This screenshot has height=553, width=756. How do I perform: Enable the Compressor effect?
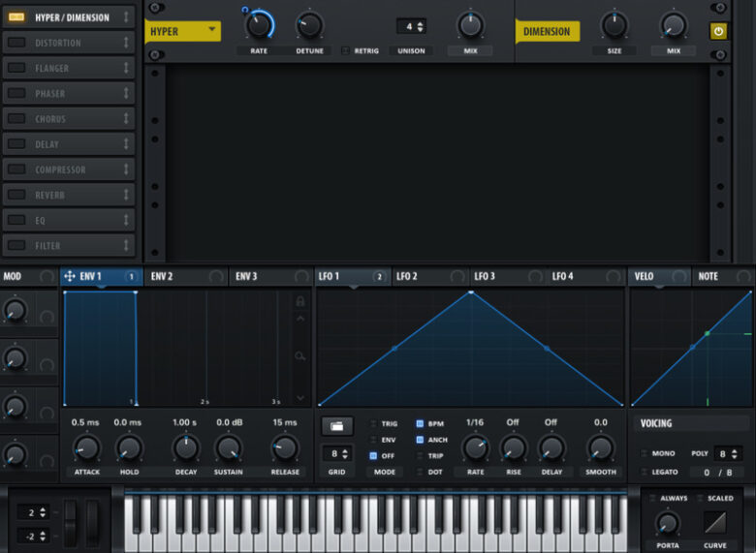click(16, 169)
